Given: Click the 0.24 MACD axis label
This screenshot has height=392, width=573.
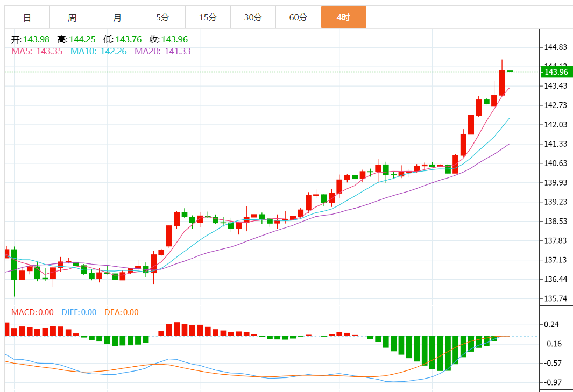Looking at the screenshot, I should [x=551, y=324].
